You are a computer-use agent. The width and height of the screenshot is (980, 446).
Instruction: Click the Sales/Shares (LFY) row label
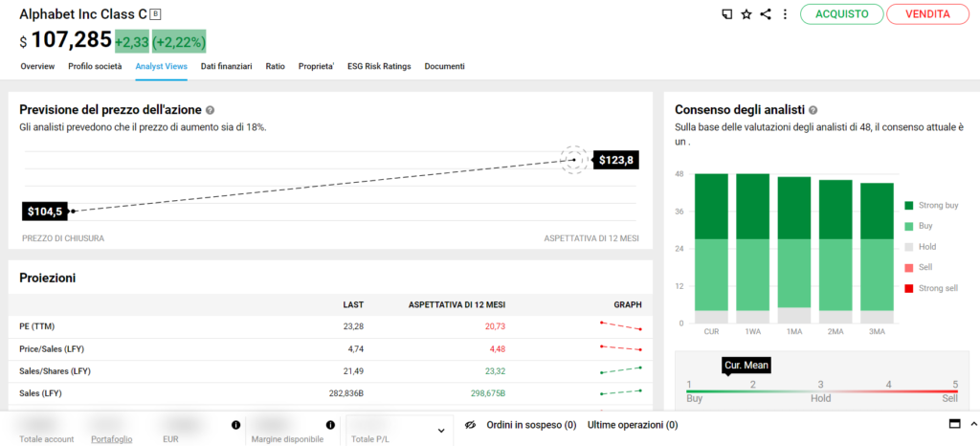tap(55, 371)
